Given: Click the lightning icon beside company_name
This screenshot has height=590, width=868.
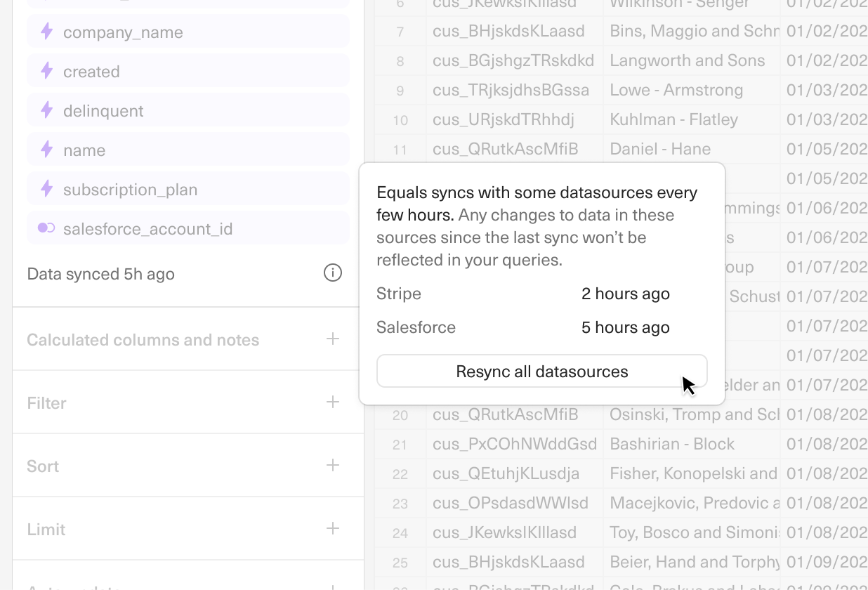Looking at the screenshot, I should click(x=46, y=31).
